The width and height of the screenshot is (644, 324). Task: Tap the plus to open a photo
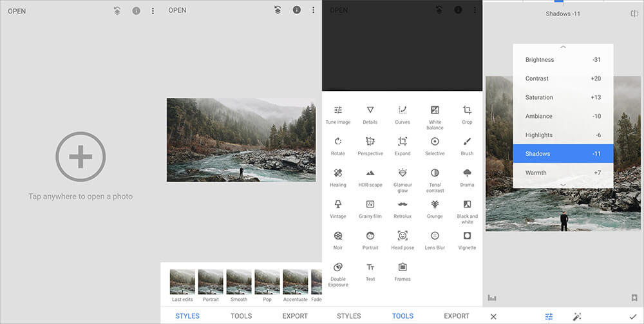tap(80, 157)
